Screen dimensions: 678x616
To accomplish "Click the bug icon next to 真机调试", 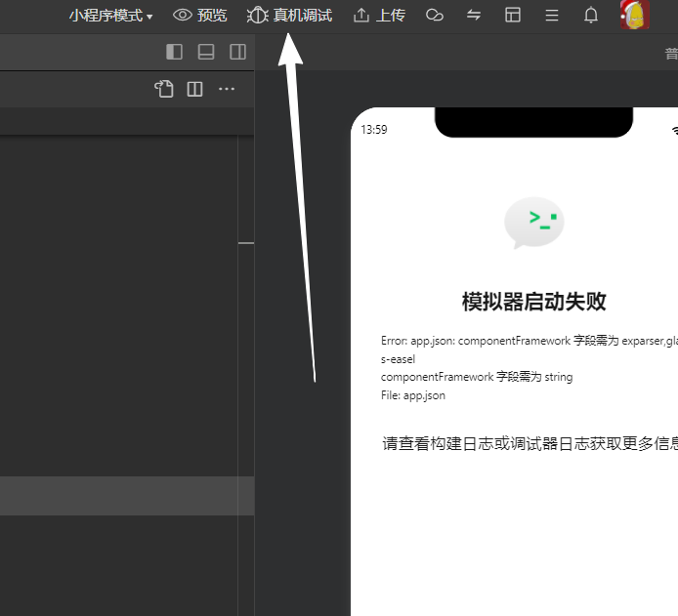I will pos(258,16).
